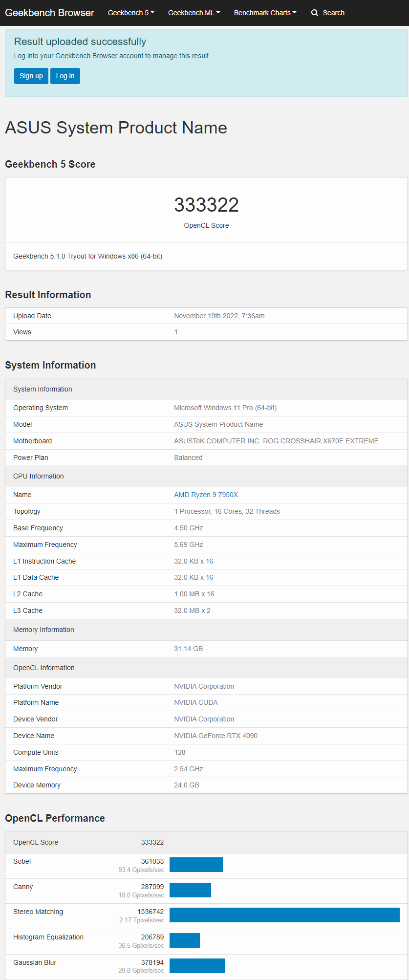Click the Result uploaded successfully banner text
409x980 pixels.
pyautogui.click(x=80, y=42)
